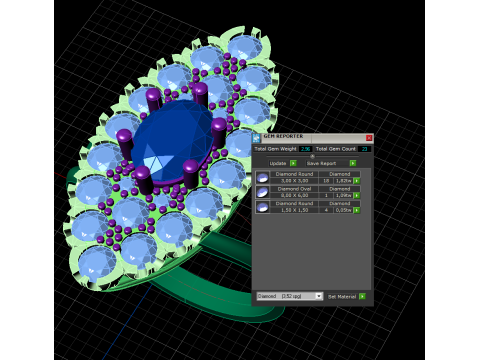This screenshot has width=480, height=360.
Task: Click the Total Gem Count value field
Action: coord(364,149)
